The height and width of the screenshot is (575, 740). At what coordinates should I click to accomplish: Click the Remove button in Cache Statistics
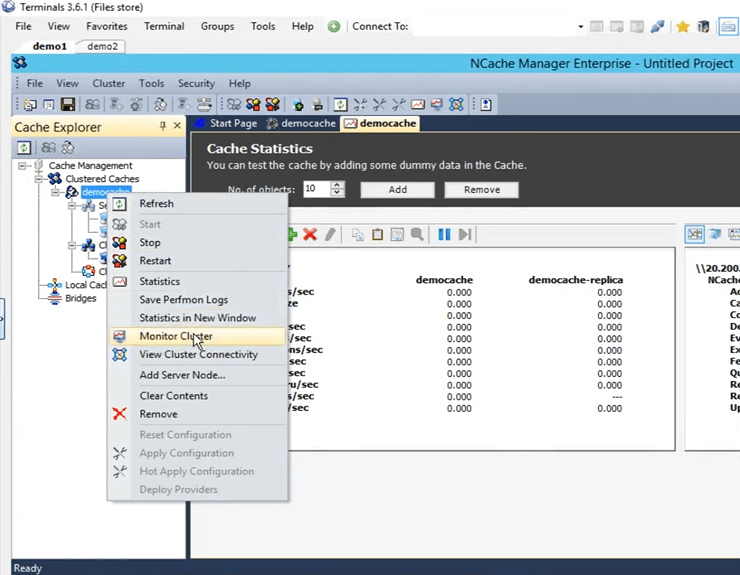[x=481, y=190]
